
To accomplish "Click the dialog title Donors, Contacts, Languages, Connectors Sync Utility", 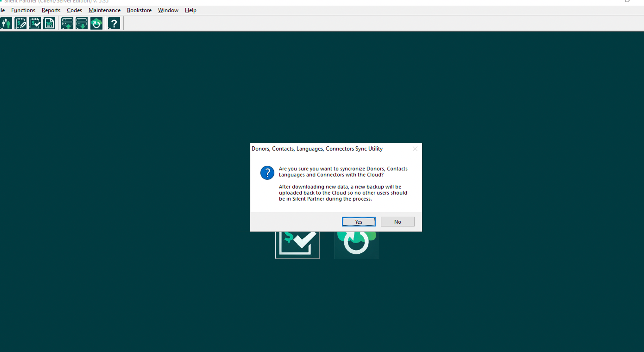I will coord(317,149).
